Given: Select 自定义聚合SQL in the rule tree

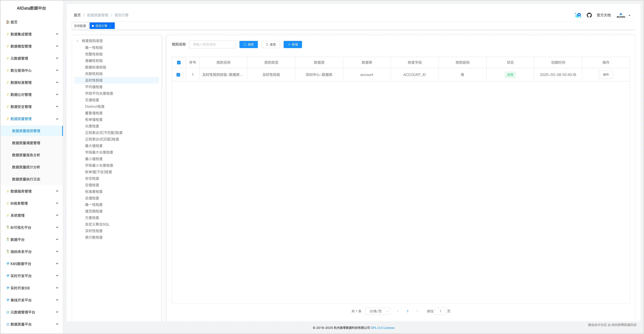Looking at the screenshot, I should (x=97, y=224).
